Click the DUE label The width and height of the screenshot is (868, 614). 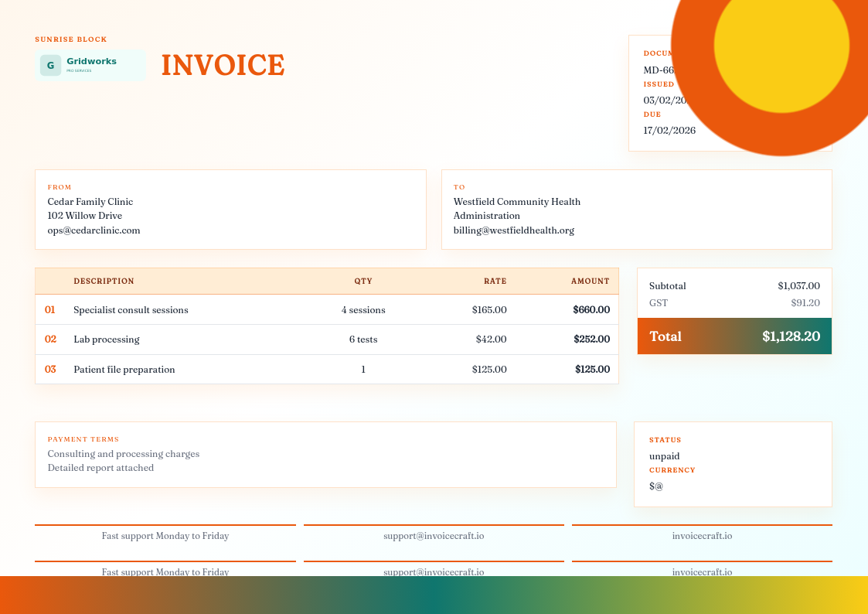point(652,114)
